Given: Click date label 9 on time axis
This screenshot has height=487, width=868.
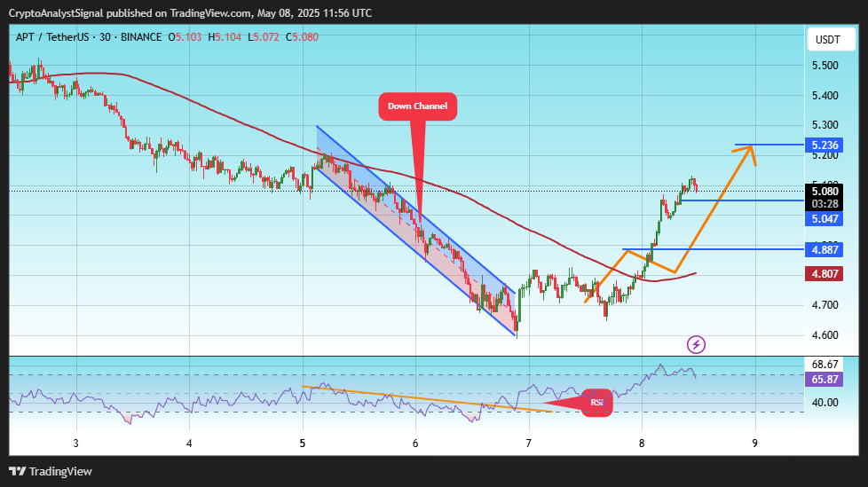Looking at the screenshot, I should (x=755, y=444).
